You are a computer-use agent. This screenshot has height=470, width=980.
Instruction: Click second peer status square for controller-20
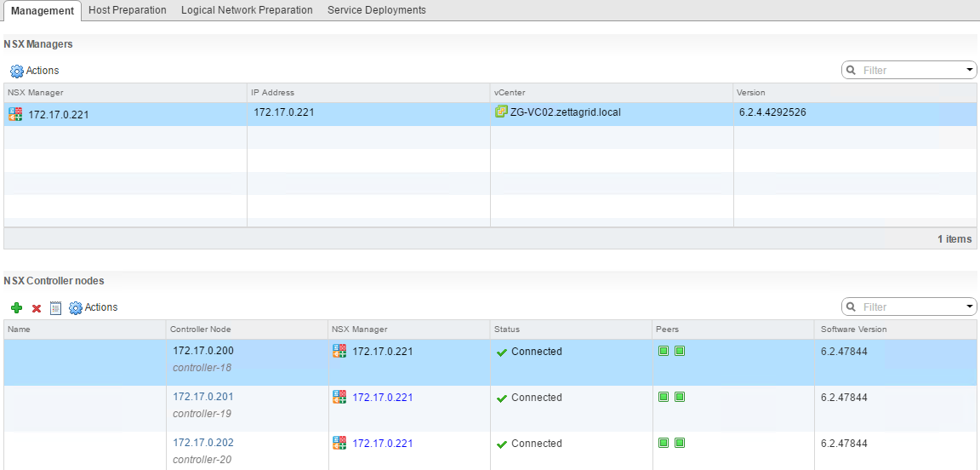(x=680, y=443)
